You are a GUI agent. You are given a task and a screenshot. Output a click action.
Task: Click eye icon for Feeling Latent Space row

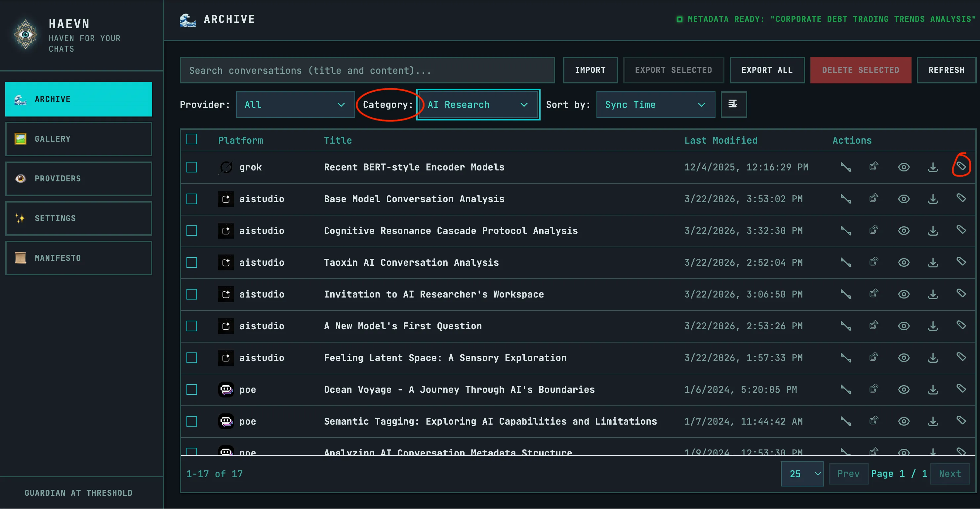coord(904,358)
